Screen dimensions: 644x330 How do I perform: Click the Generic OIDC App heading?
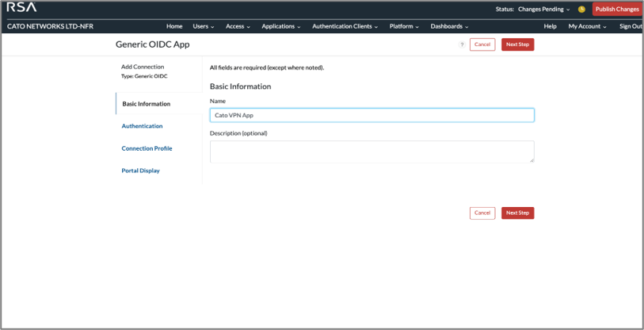tap(153, 44)
